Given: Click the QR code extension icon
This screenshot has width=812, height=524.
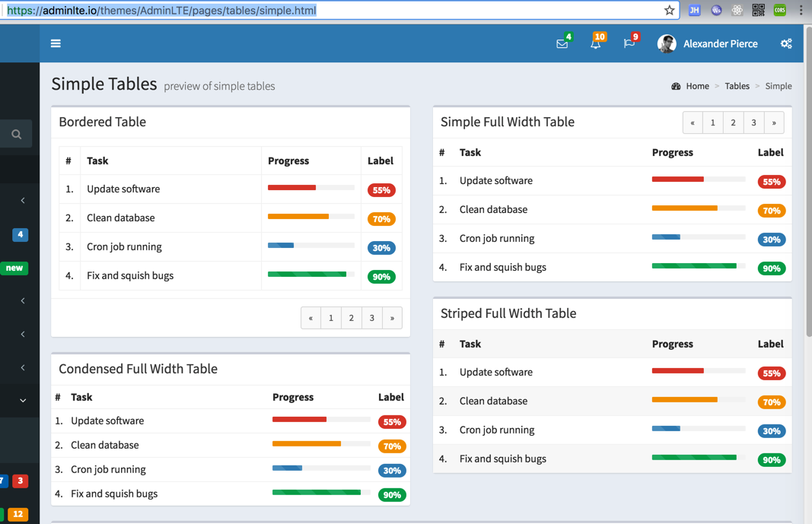Looking at the screenshot, I should pyautogui.click(x=758, y=11).
